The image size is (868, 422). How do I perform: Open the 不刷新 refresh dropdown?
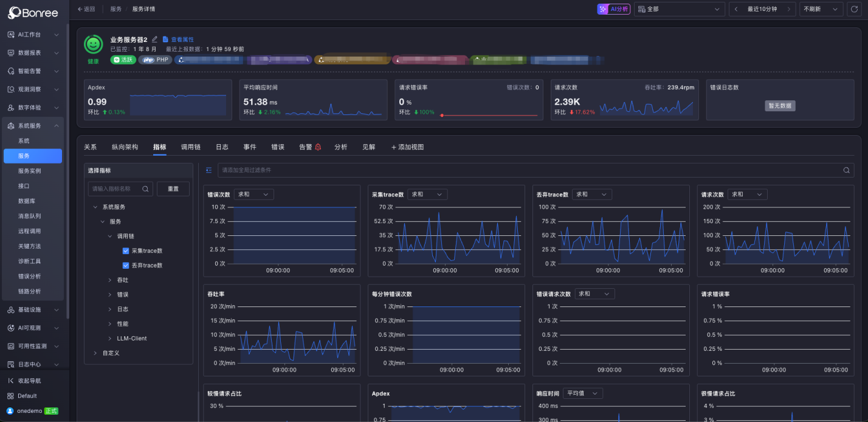pyautogui.click(x=821, y=9)
